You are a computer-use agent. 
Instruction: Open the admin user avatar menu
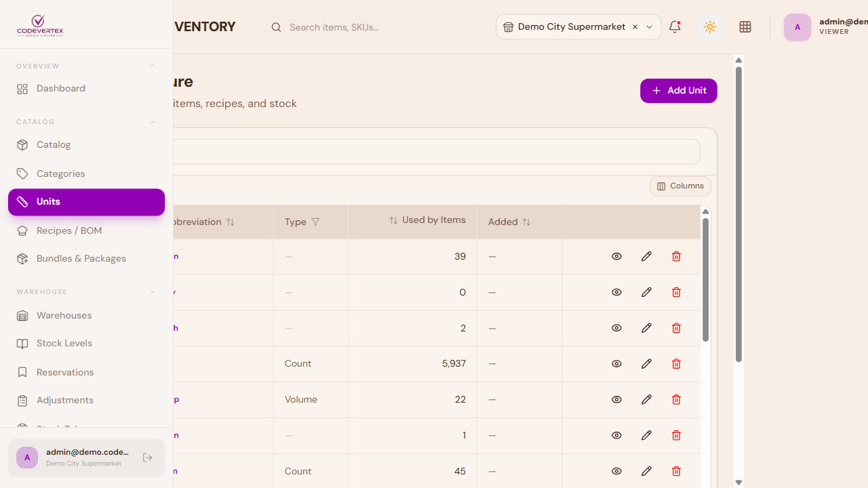797,27
